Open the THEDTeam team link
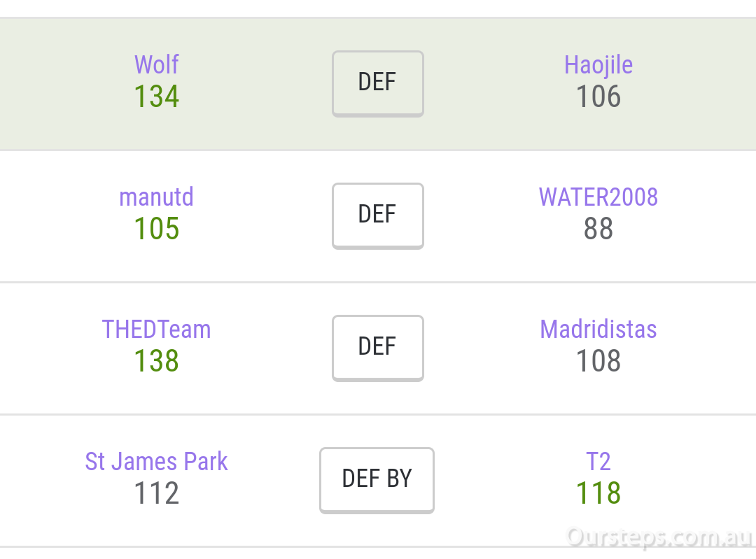The image size is (756, 559). click(156, 329)
